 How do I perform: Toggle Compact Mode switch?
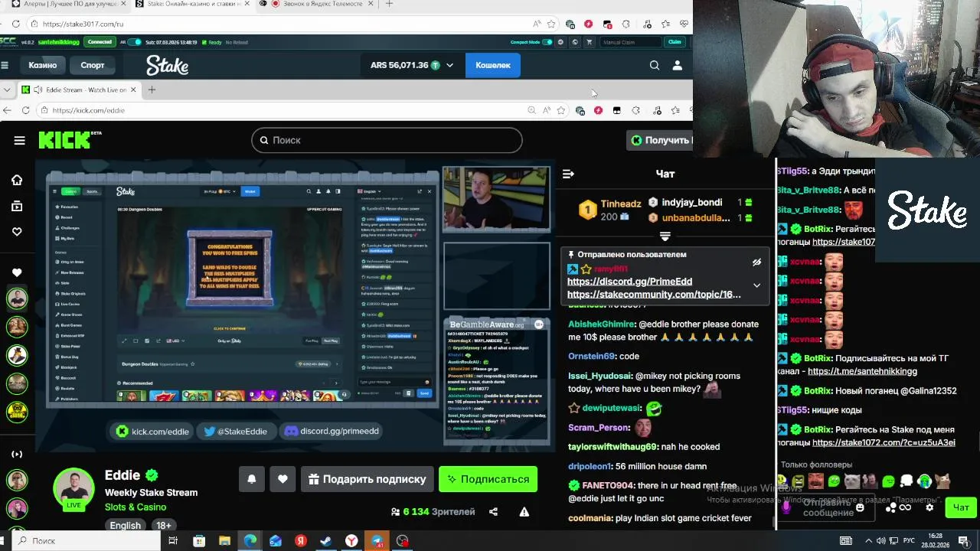coord(547,42)
